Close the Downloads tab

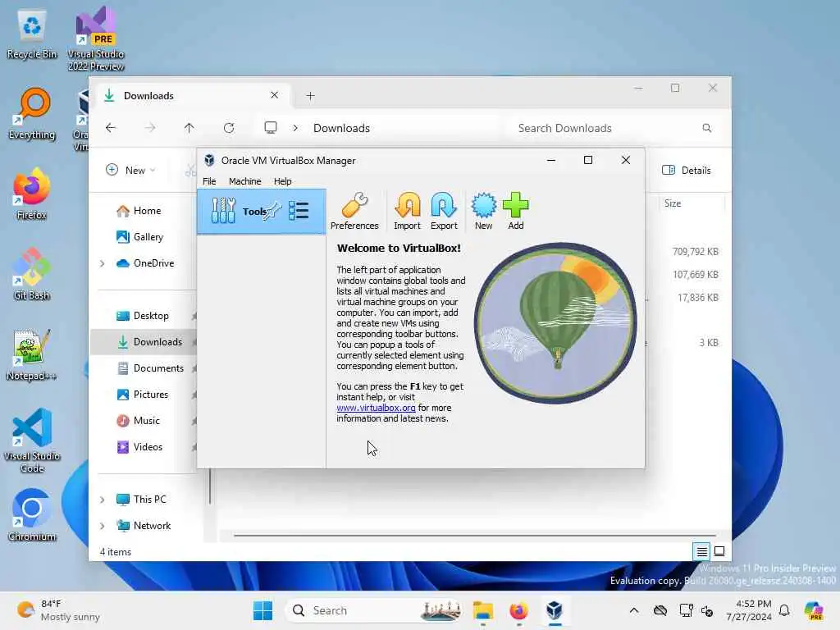pos(274,95)
